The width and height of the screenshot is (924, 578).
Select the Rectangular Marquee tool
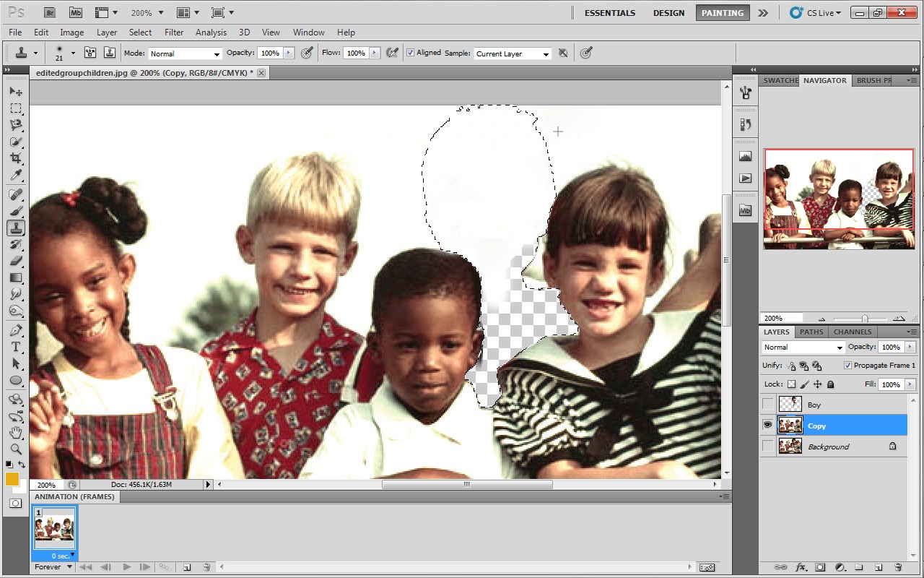pos(16,108)
